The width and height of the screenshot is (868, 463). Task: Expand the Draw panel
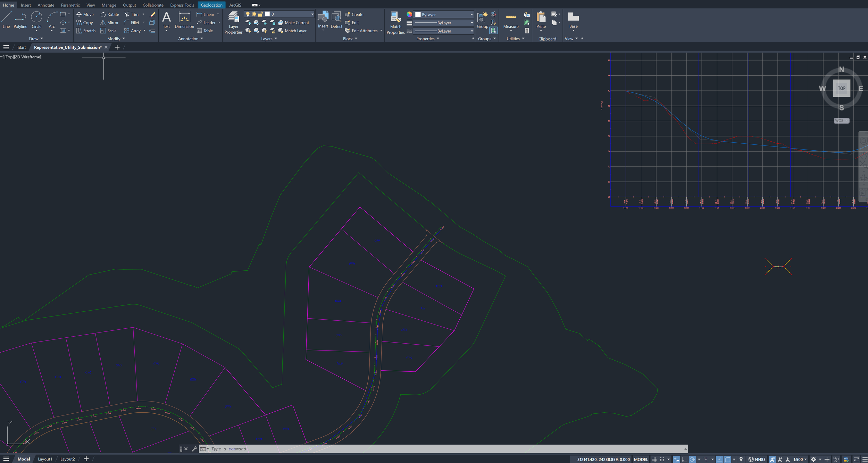point(36,39)
